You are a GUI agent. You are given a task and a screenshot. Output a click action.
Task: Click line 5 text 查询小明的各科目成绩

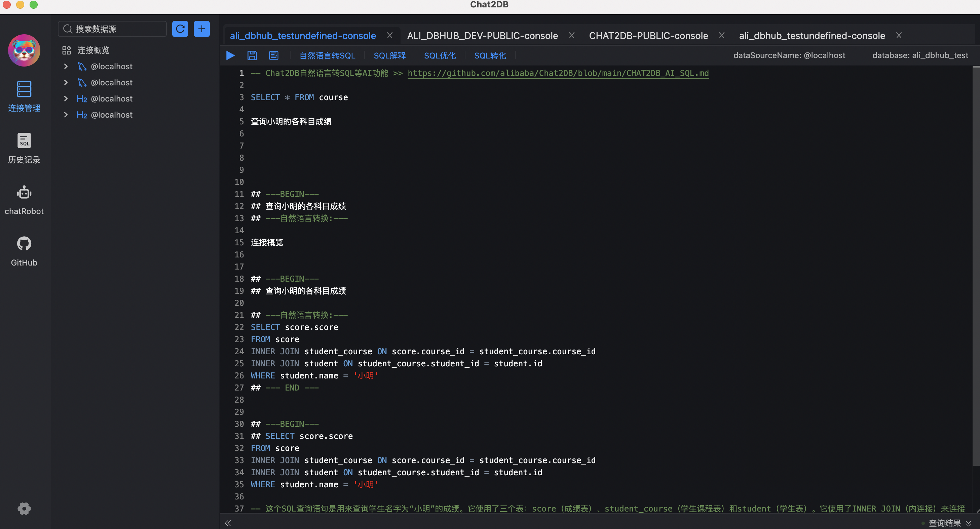point(291,122)
